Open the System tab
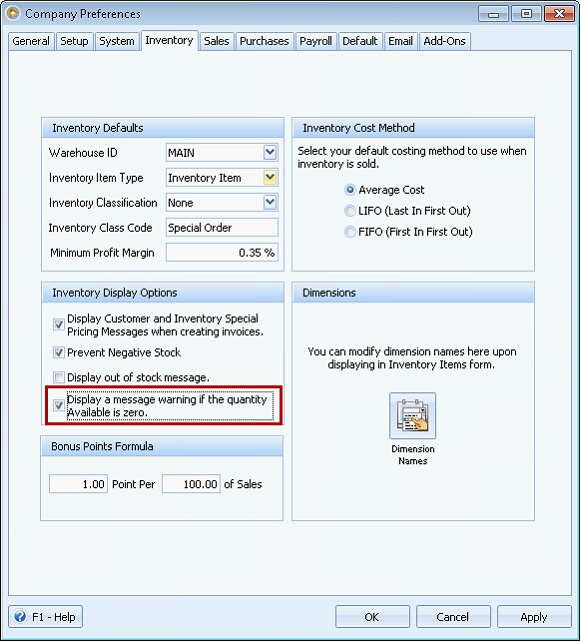This screenshot has height=642, width=581. [117, 41]
